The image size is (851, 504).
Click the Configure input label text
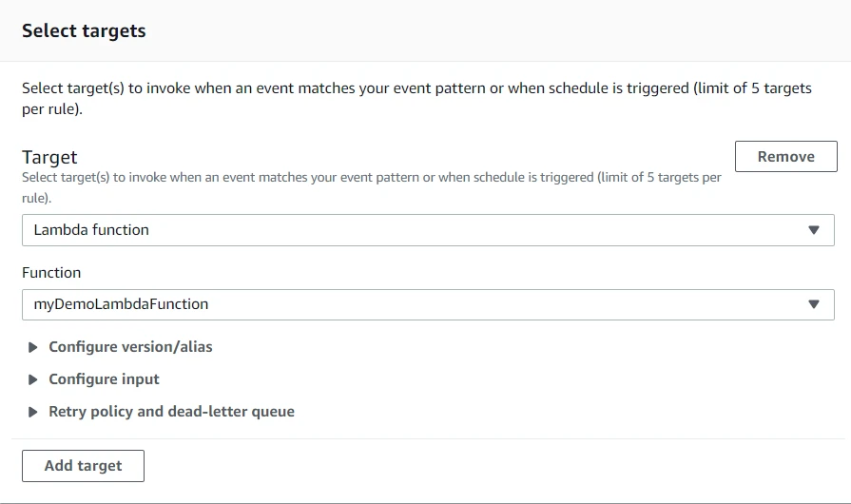pos(104,379)
